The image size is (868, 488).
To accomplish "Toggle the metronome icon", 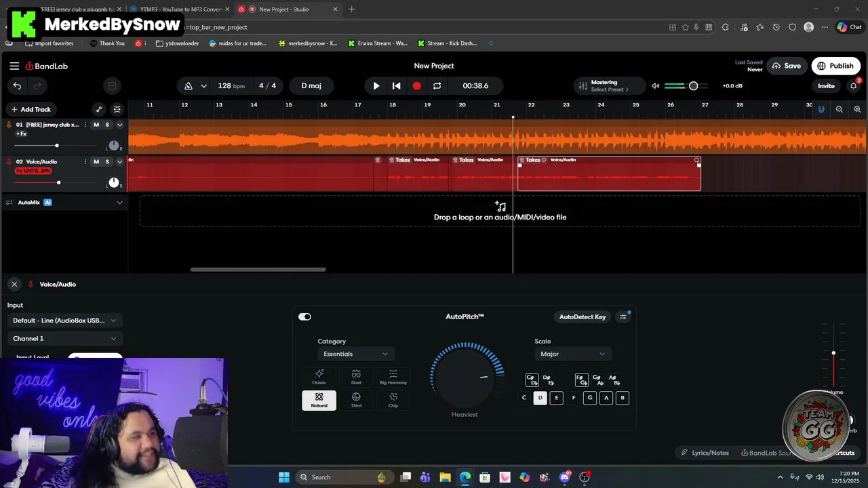I will (189, 86).
